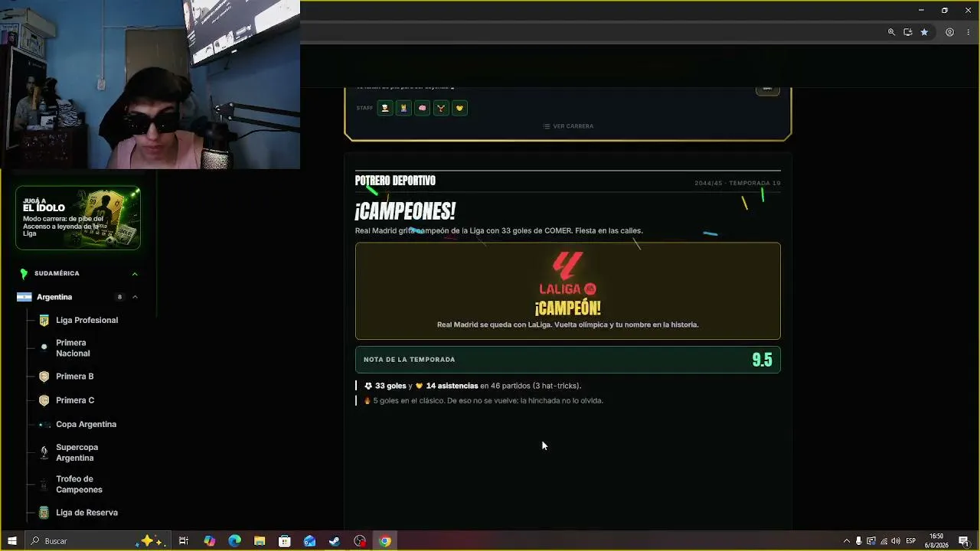Viewport: 980px width, 551px height.
Task: Click the Potrero Deportivo newspaper title
Action: point(395,181)
